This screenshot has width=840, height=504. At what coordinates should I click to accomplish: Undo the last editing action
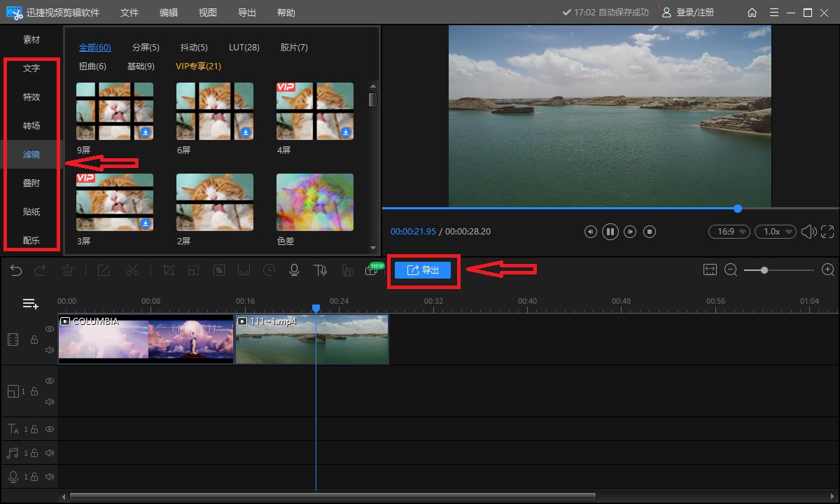point(16,269)
